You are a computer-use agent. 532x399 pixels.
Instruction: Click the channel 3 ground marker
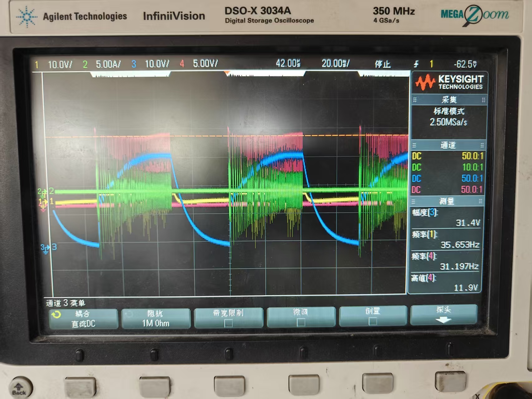[49, 248]
